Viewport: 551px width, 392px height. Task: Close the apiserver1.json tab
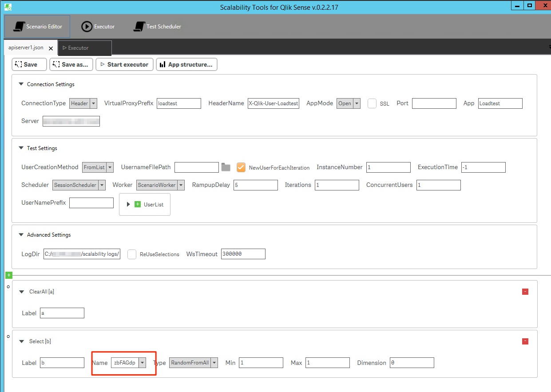click(x=51, y=48)
